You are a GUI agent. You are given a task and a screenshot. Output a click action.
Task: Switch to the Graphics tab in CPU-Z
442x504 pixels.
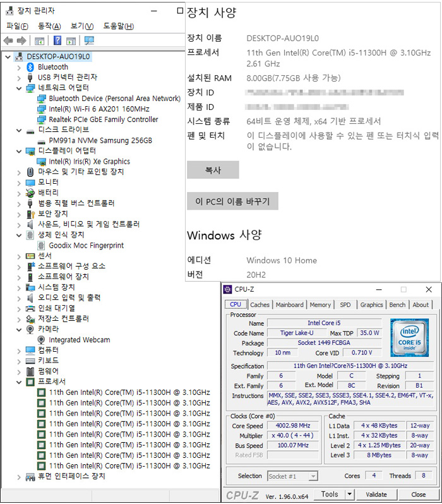pos(371,304)
